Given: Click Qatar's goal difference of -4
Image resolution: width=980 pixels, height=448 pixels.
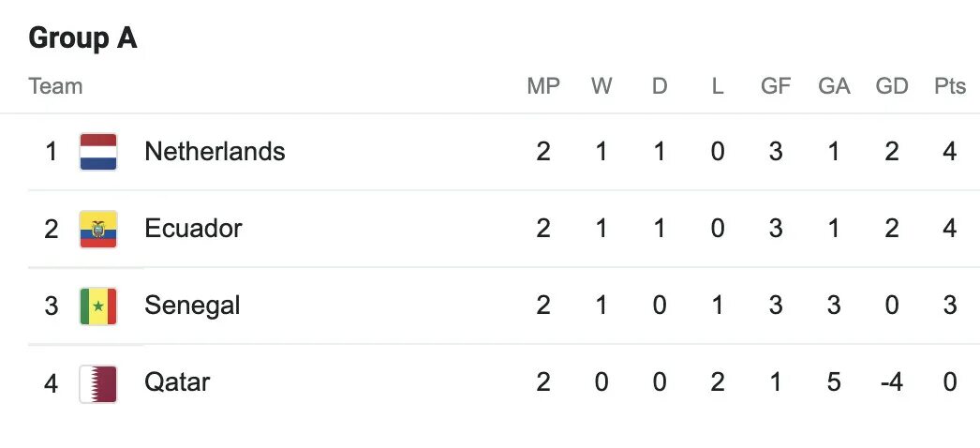Looking at the screenshot, I should click(891, 381).
